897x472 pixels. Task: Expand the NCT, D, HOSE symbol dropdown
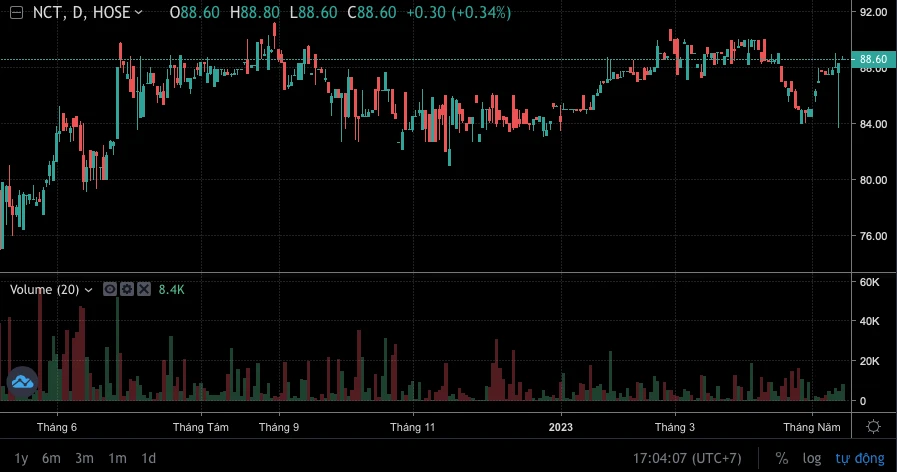click(137, 13)
